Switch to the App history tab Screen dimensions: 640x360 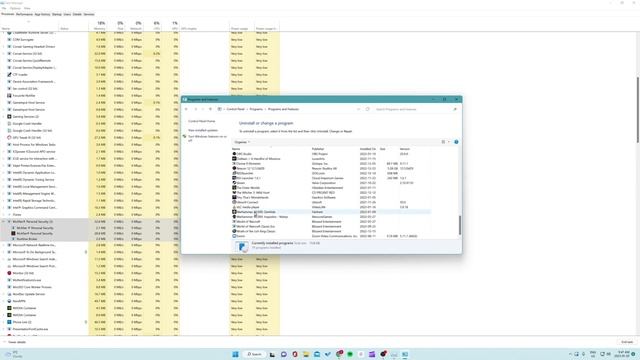point(42,14)
